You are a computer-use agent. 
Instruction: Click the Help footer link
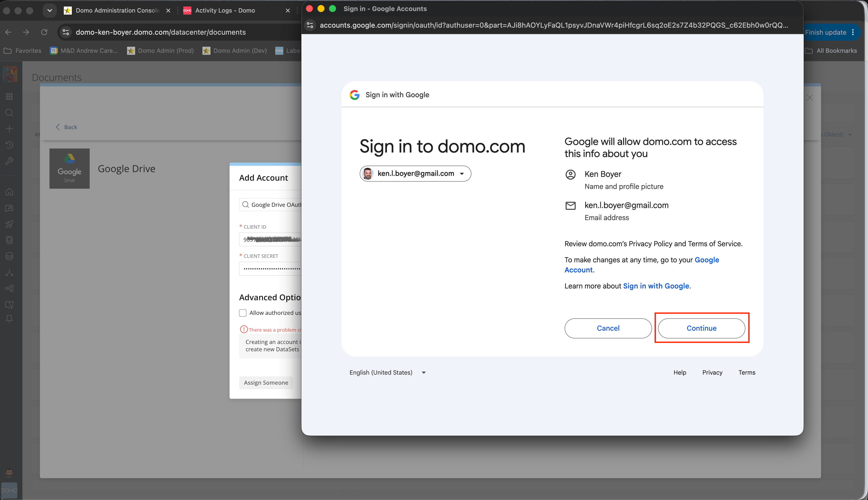coord(680,373)
